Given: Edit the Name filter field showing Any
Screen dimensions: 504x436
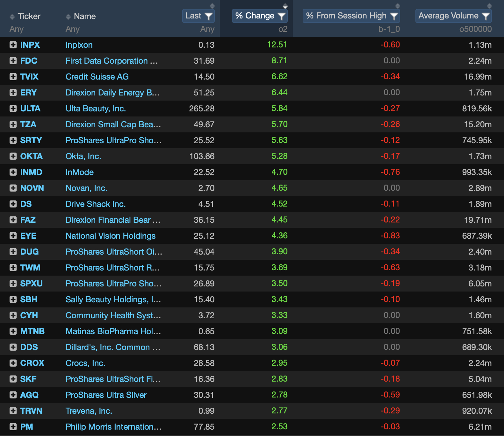Looking at the screenshot, I should coord(73,29).
